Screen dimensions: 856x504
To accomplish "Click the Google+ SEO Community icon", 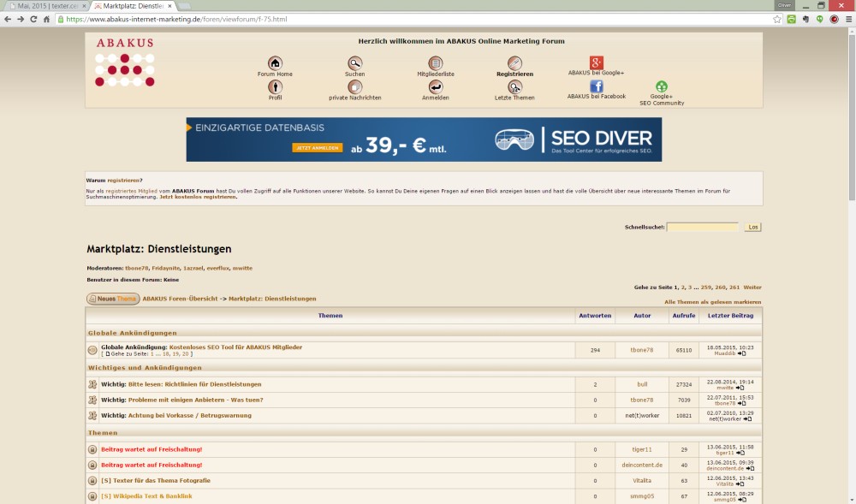I will point(662,86).
